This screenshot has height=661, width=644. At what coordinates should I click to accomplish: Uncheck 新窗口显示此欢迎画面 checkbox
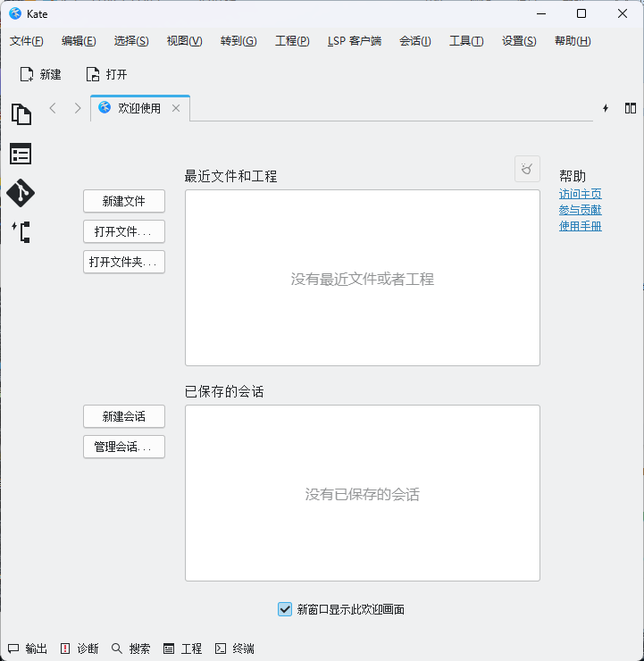pyautogui.click(x=285, y=609)
